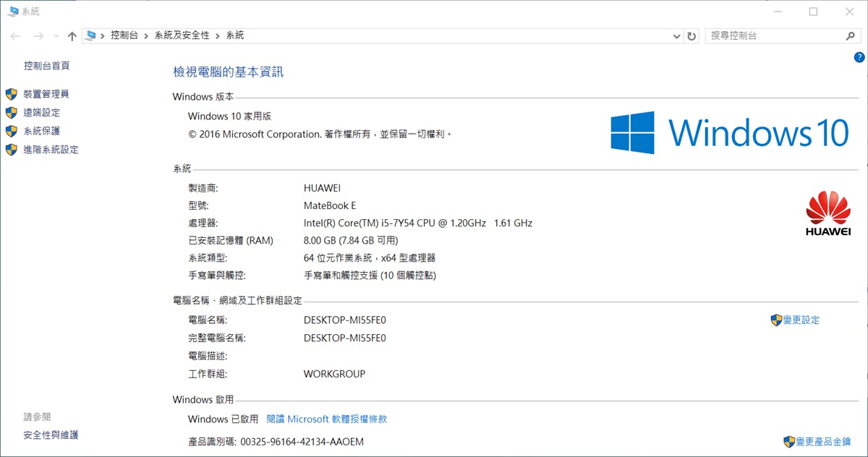Click the 請參閱 heading
The width and height of the screenshot is (868, 457).
point(37,417)
